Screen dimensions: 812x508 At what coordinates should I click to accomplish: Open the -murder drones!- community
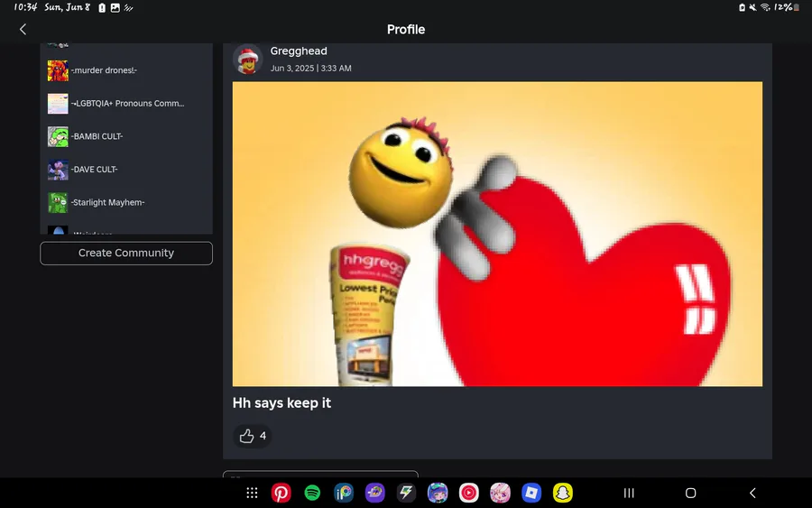126,70
